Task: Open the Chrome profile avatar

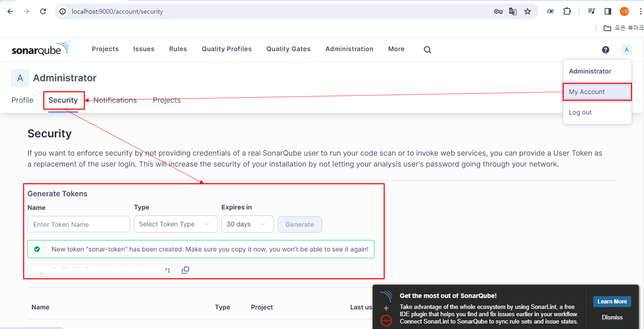Action: click(x=624, y=12)
